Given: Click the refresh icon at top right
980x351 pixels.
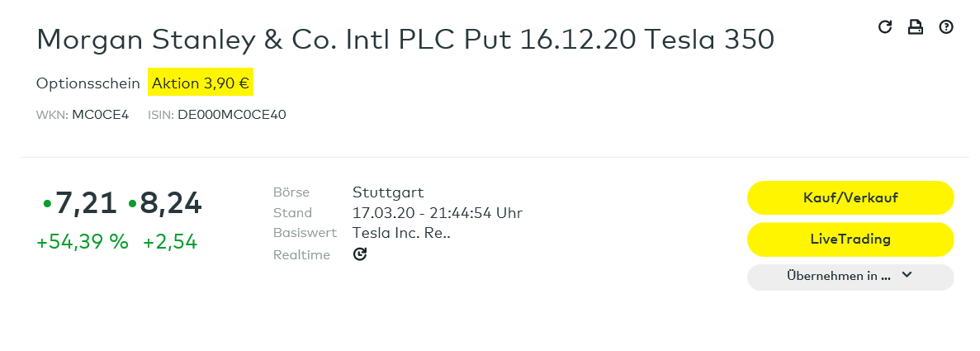Looking at the screenshot, I should (x=885, y=27).
